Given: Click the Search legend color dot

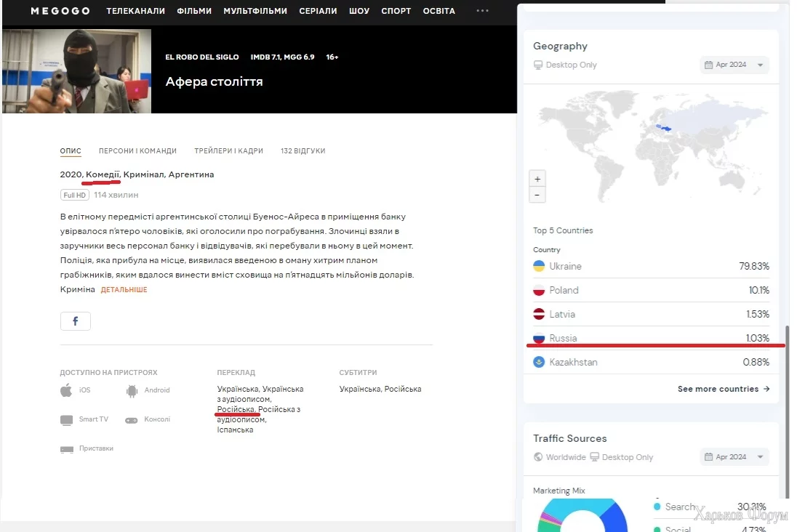Looking at the screenshot, I should pyautogui.click(x=657, y=507).
